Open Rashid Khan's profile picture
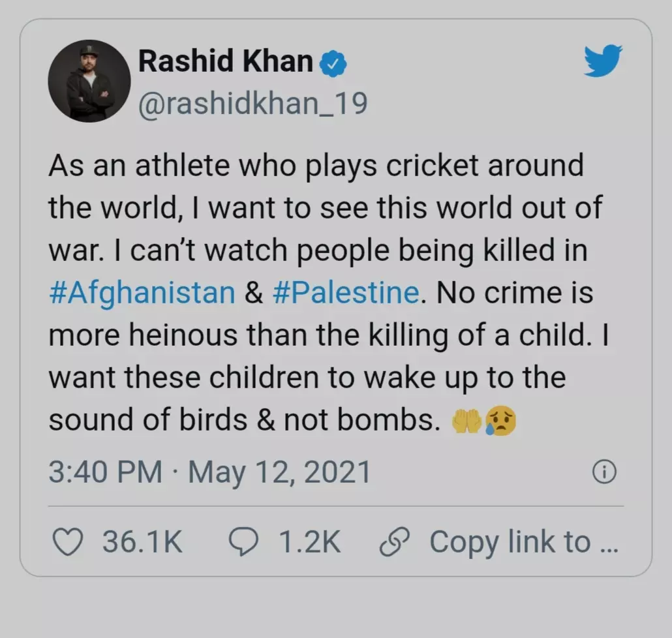The width and height of the screenshot is (672, 638). pos(89,80)
